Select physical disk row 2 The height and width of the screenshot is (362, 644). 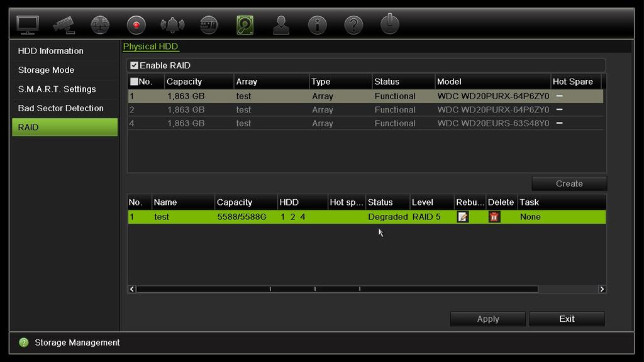(x=365, y=109)
